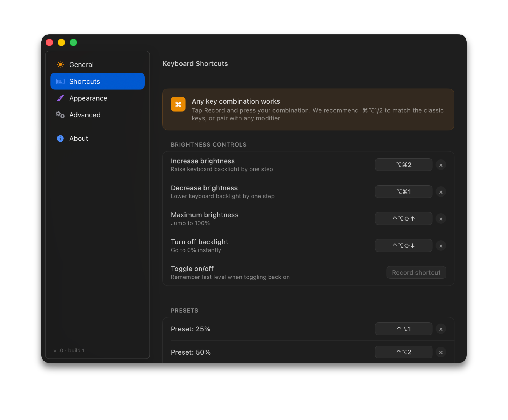Click the 'Turn off backlight' label
The image size is (508, 420).
point(200,242)
